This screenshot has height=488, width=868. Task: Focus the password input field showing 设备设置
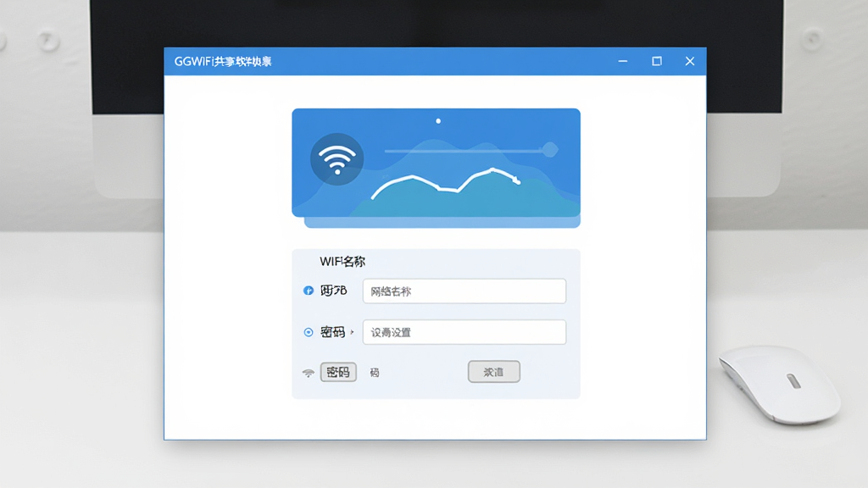pos(465,332)
